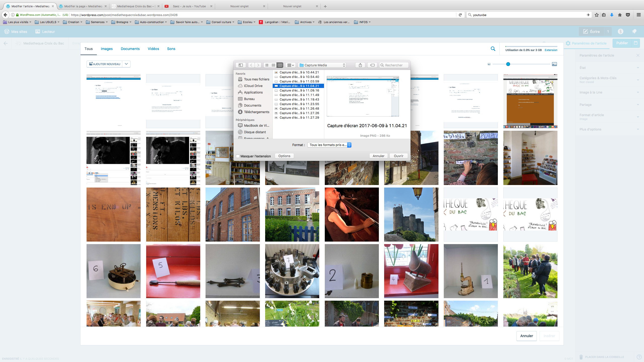Switch to the Vidéos media tab
The height and width of the screenshot is (362, 644).
click(153, 49)
